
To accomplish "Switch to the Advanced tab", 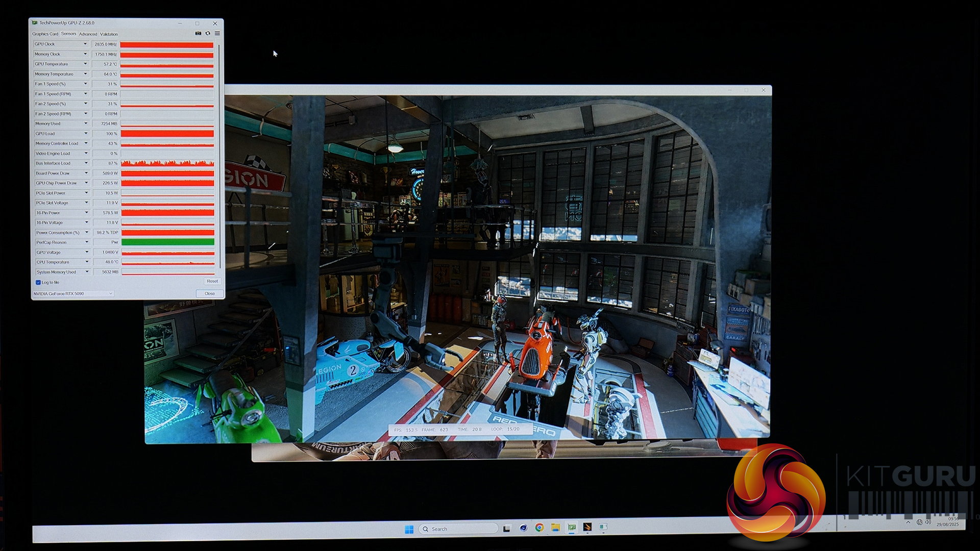I will coord(88,34).
